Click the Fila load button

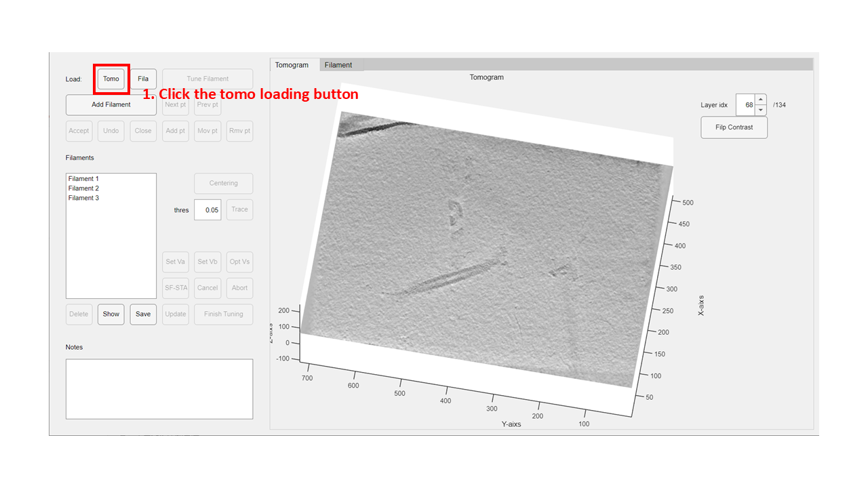coord(143,79)
